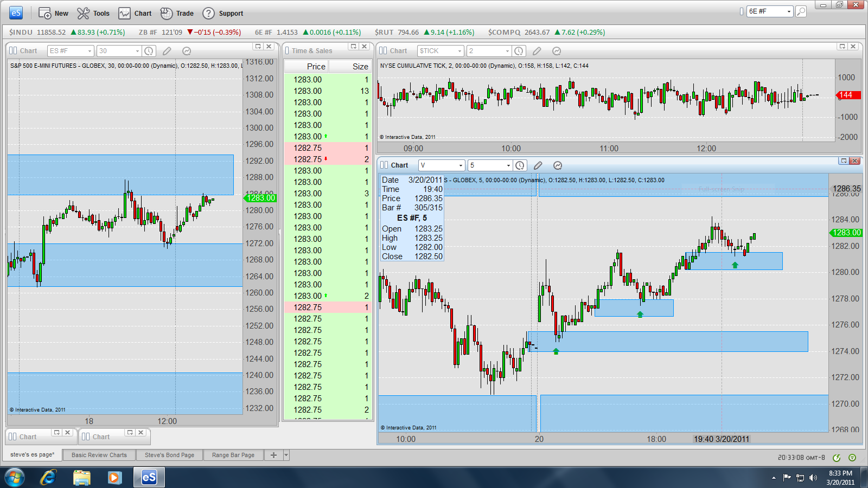The height and width of the screenshot is (488, 868).
Task: Select the drawing pencil in $TICK chart
Action: pos(537,51)
